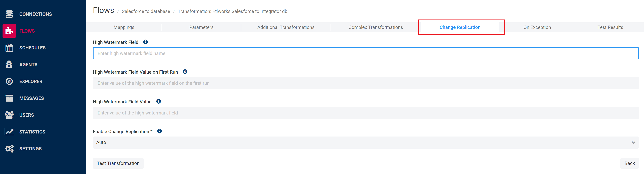Screen dimensions: 644x174
Task: Go to Users section
Action: [26, 115]
